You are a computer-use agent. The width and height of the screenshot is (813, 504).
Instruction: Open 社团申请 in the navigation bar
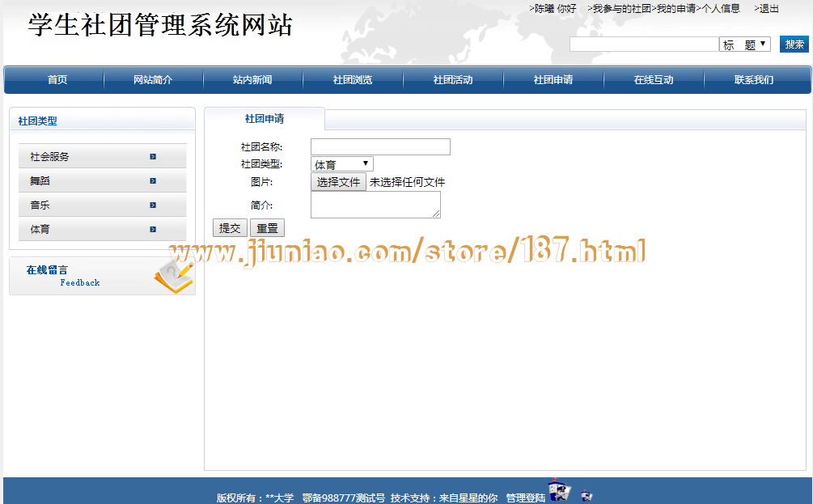pyautogui.click(x=553, y=80)
